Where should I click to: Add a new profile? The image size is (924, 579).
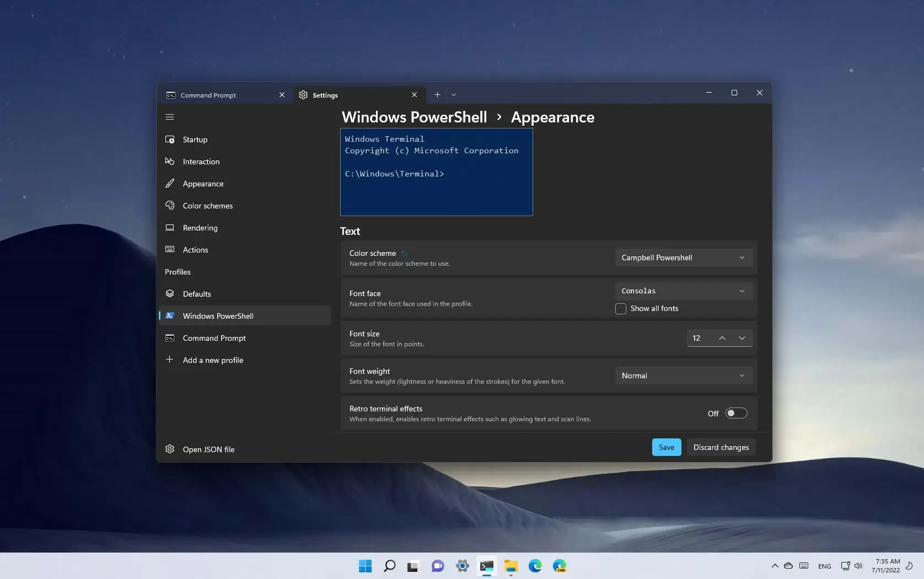pos(213,360)
